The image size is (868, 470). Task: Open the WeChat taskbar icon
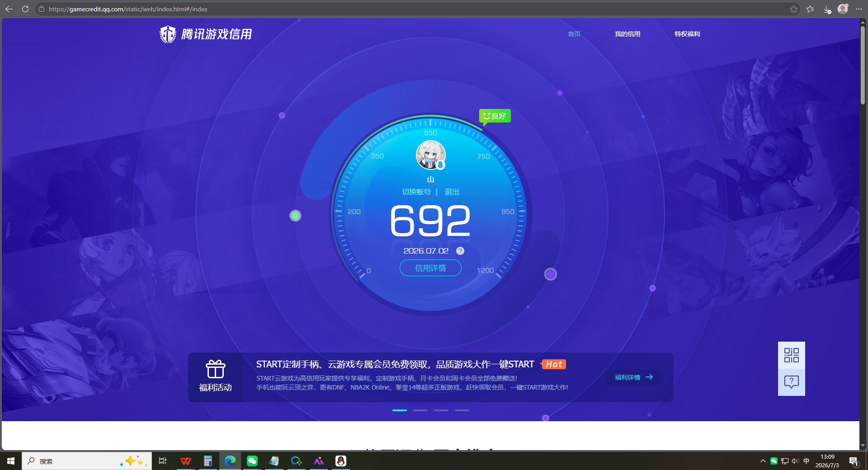click(x=252, y=461)
